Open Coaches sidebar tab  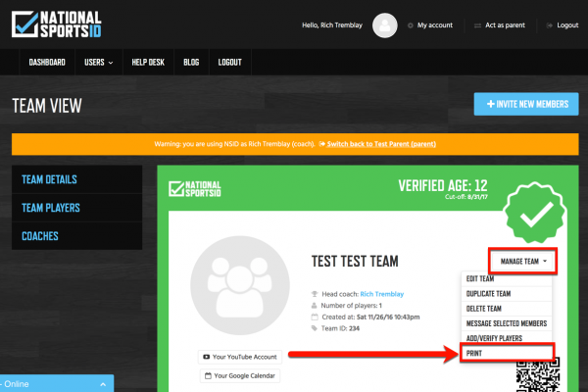pos(76,236)
